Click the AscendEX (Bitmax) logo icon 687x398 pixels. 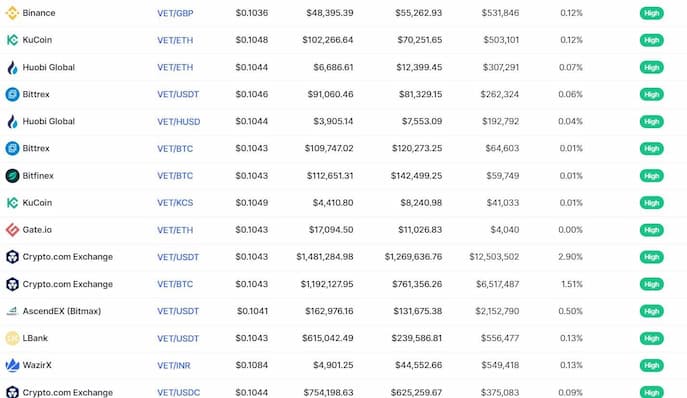[12, 311]
